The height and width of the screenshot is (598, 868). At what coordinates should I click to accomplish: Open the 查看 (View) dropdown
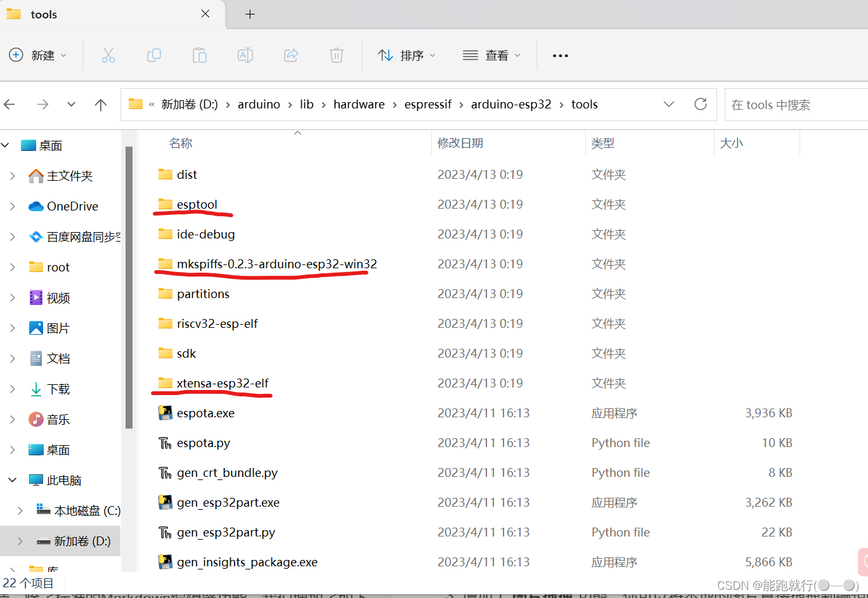coord(492,55)
